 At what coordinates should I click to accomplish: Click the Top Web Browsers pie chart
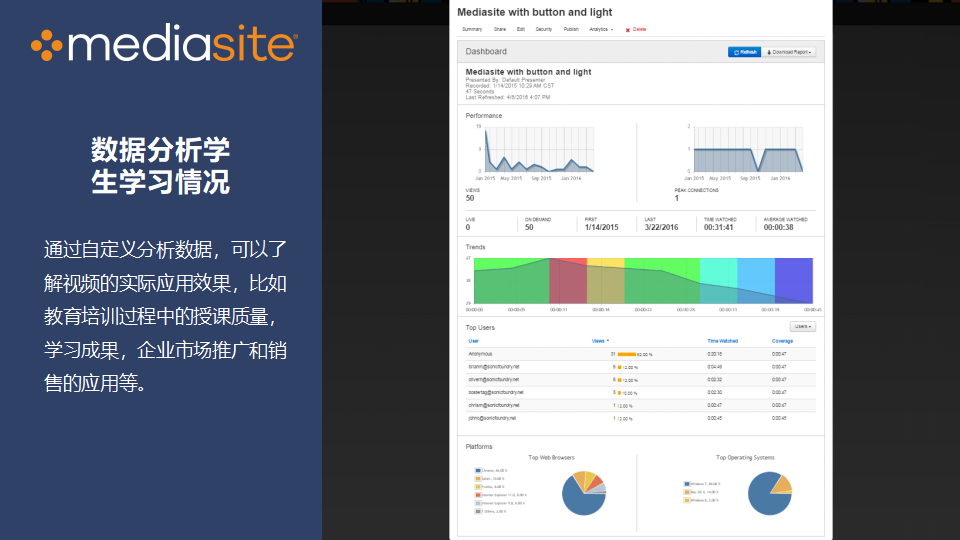point(584,493)
